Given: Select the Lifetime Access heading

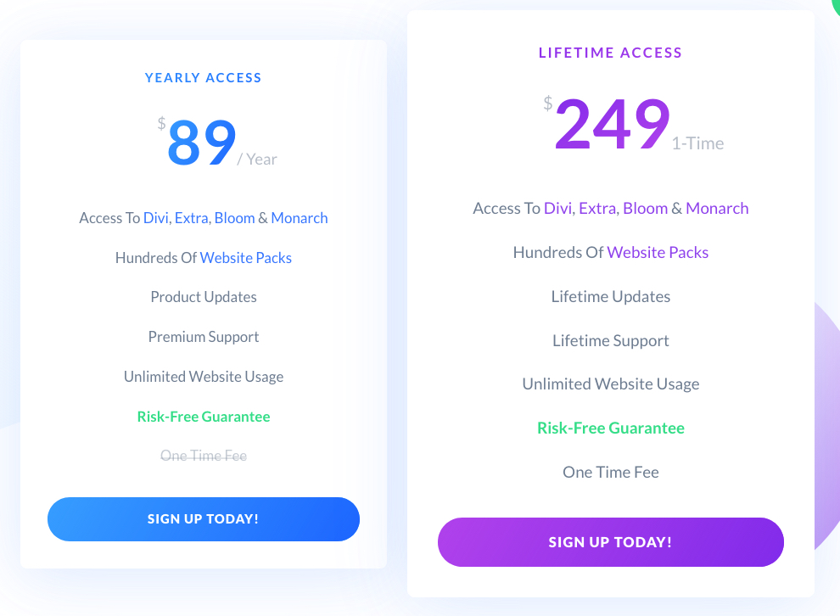Looking at the screenshot, I should pos(611,53).
